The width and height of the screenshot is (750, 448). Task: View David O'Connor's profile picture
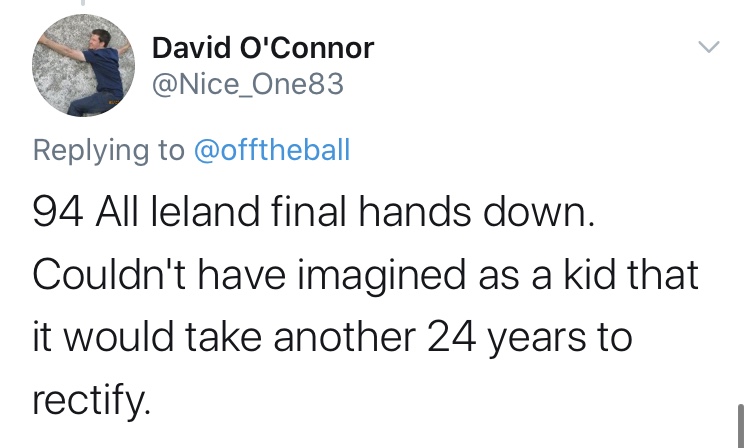(x=83, y=66)
